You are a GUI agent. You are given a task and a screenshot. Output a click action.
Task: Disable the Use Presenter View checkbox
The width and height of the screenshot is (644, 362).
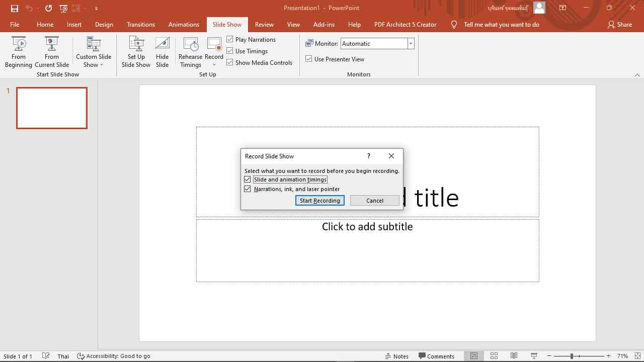[x=309, y=59]
